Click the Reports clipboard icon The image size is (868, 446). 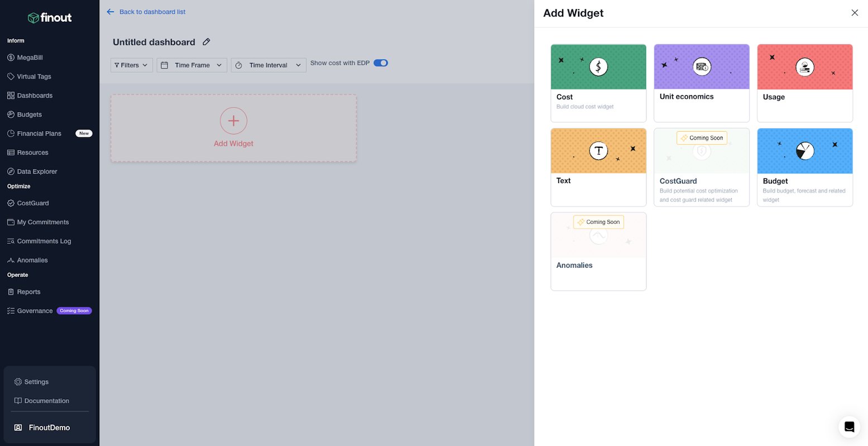coord(11,292)
